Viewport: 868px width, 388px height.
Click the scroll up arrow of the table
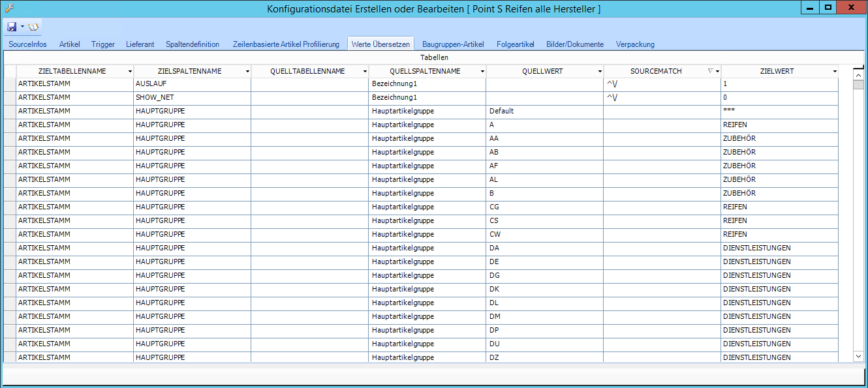(858, 74)
